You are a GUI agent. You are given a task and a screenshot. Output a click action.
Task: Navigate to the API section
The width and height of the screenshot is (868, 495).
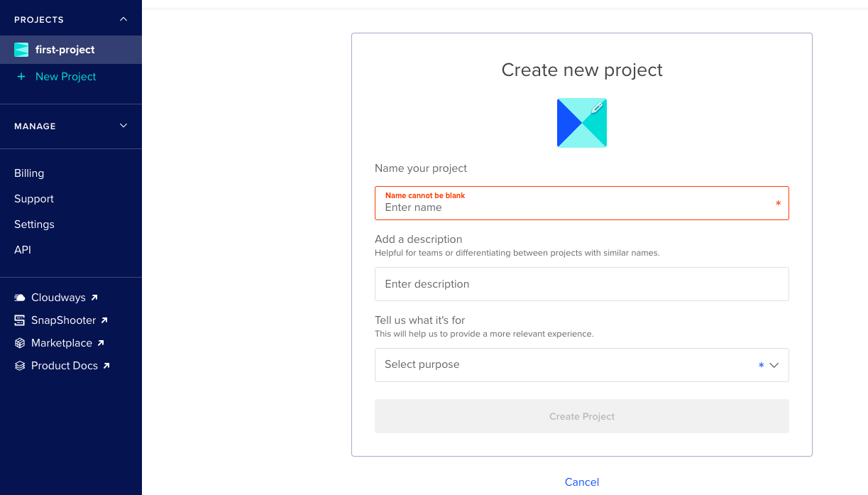(22, 249)
